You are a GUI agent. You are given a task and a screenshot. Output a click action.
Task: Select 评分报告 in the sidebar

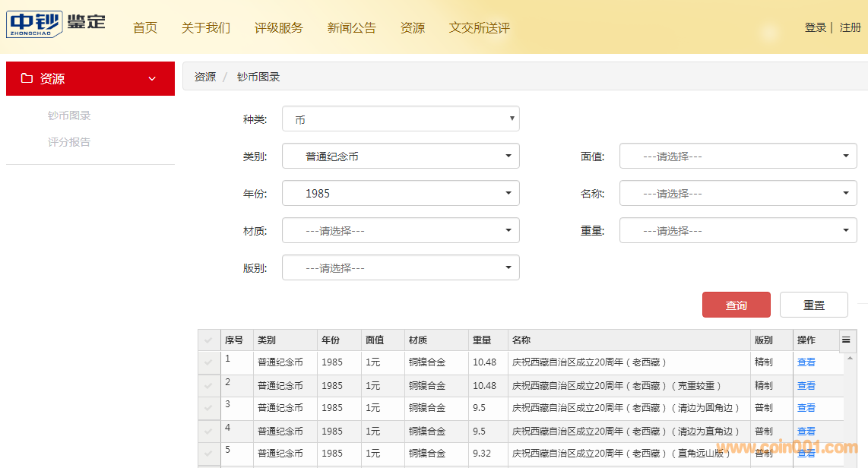(69, 142)
